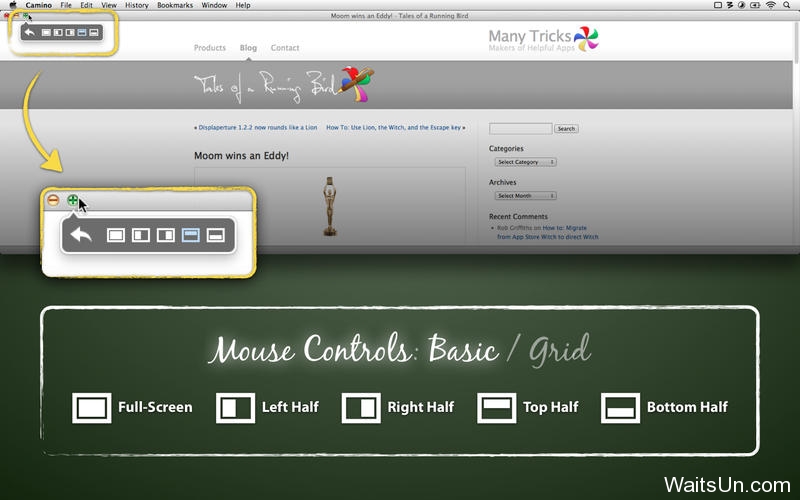Open the Window menu
The image size is (800, 500).
tap(214, 5)
